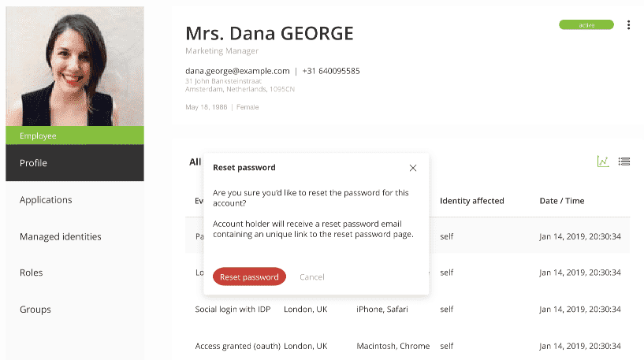644x360 pixels.
Task: Confirm with red Reset password button
Action: pyautogui.click(x=249, y=276)
